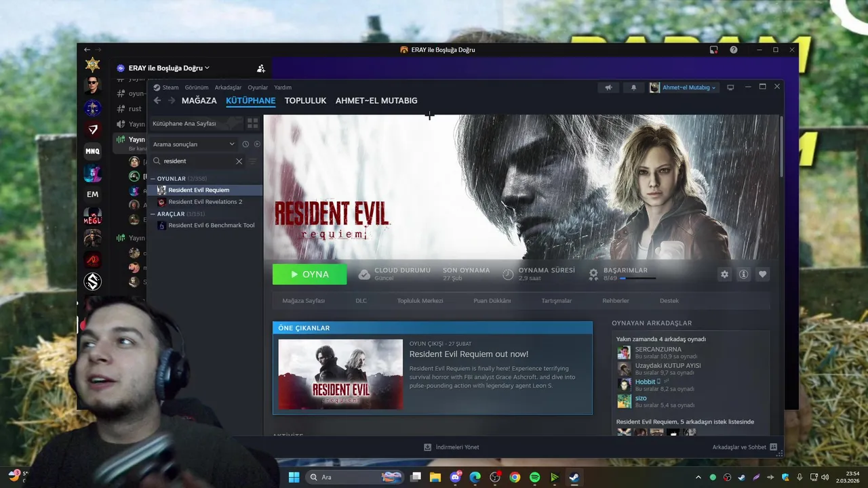The width and height of the screenshot is (868, 488).
Task: Open Discord inbox icon in title bar
Action: pos(714,50)
